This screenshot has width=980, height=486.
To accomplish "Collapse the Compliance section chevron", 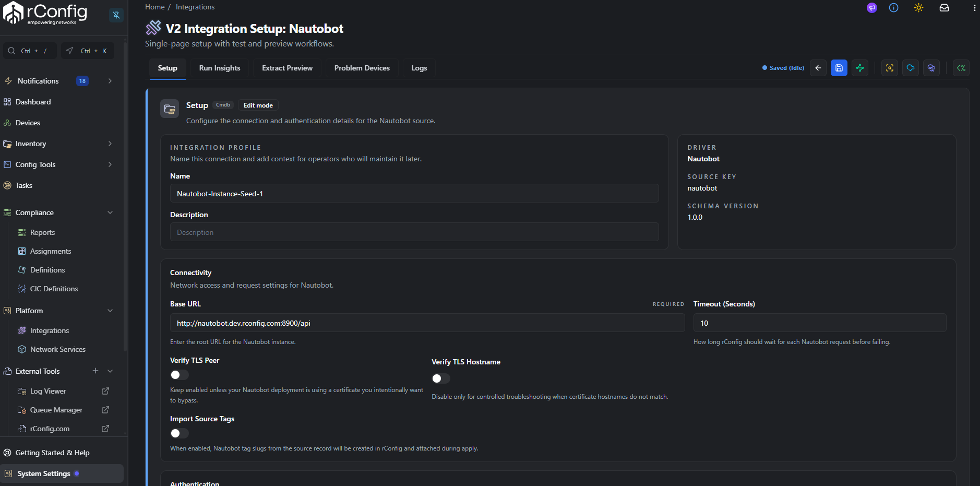I will point(110,212).
